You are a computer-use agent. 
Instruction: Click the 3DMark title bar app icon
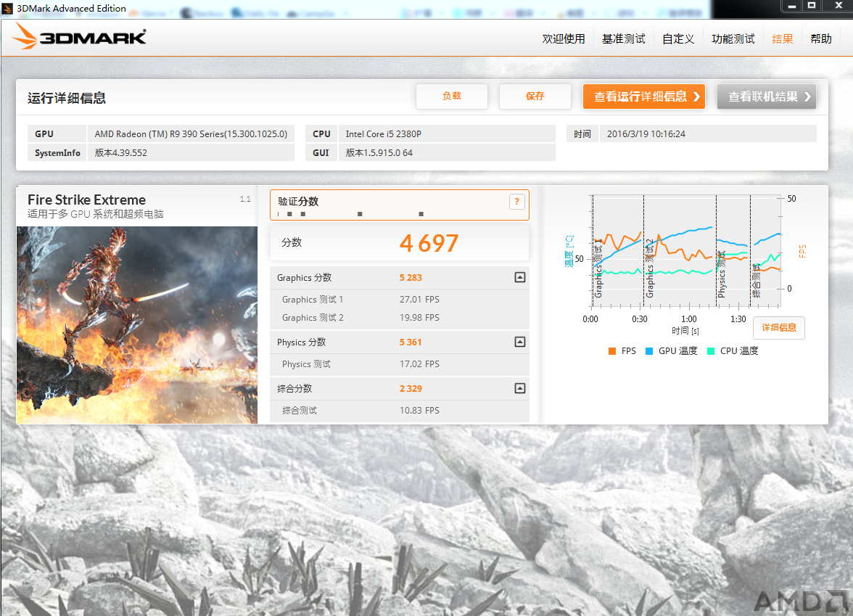[7, 8]
